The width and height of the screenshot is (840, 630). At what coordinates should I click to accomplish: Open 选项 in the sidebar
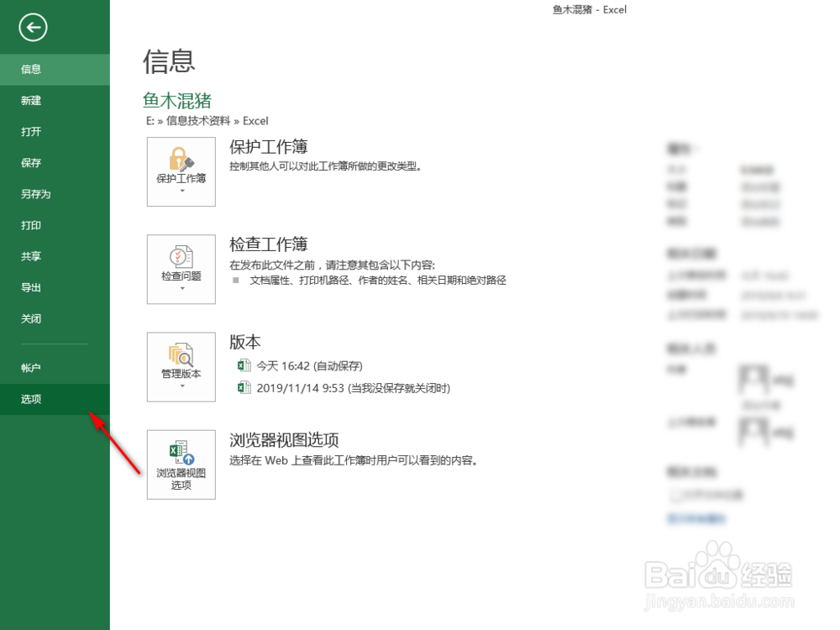coord(55,399)
